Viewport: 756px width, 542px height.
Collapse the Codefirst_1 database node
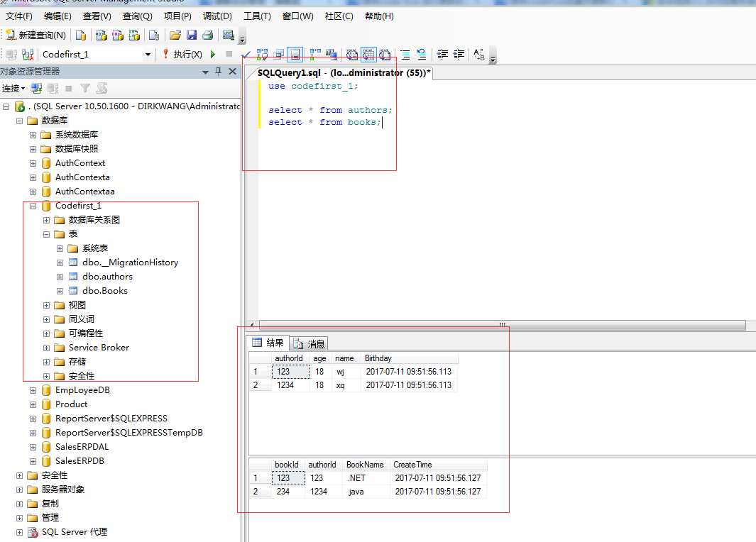click(33, 206)
